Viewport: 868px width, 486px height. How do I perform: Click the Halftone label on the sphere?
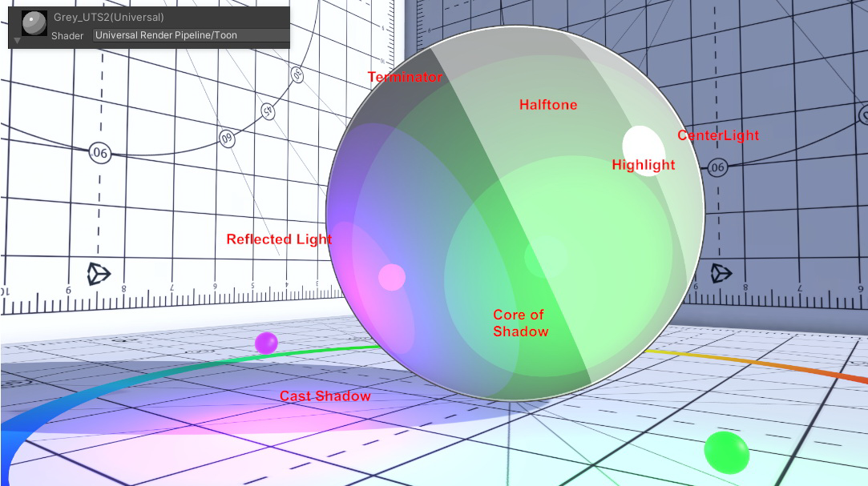(x=548, y=105)
